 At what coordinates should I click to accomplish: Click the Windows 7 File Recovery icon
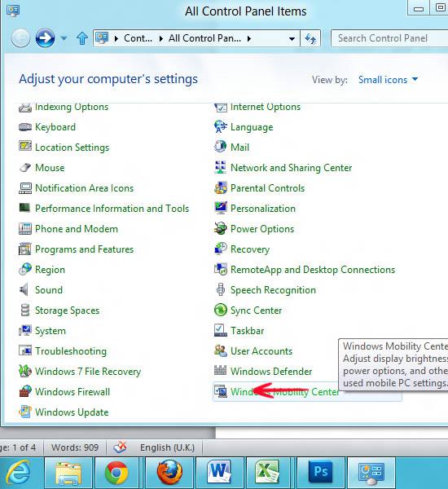coord(25,371)
